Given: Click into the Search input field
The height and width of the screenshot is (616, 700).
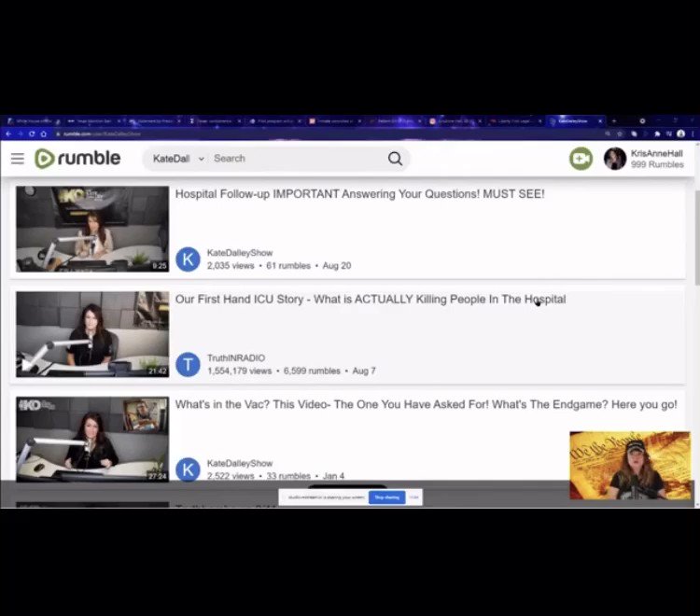Looking at the screenshot, I should tap(295, 159).
